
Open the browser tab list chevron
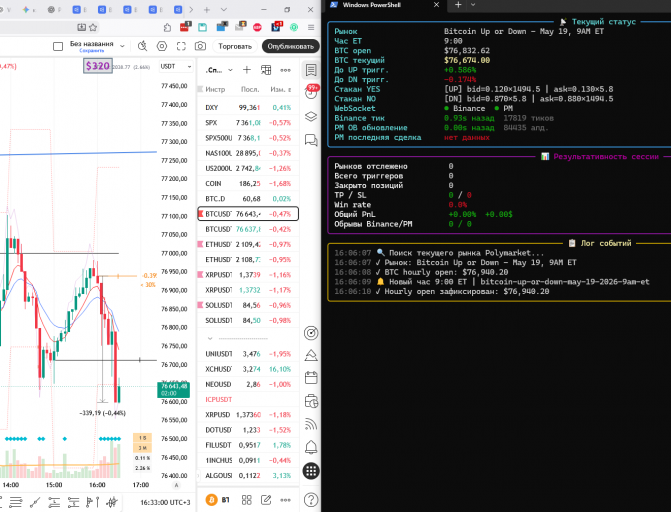(224, 9)
